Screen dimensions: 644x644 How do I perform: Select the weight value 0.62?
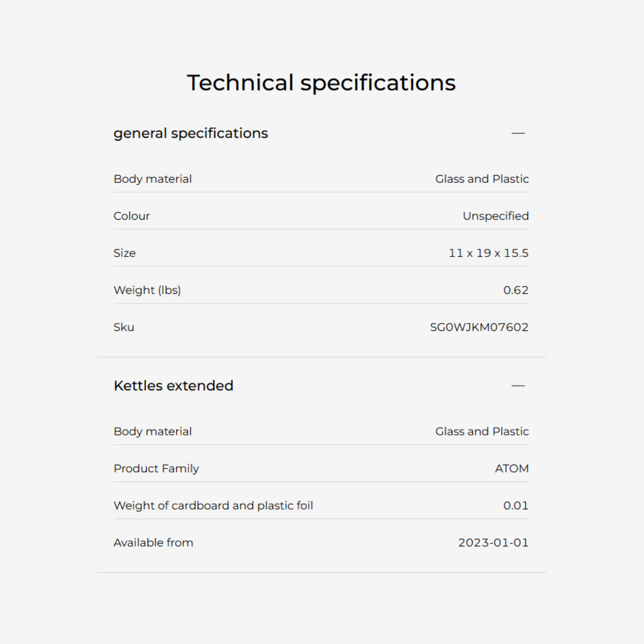(x=516, y=290)
